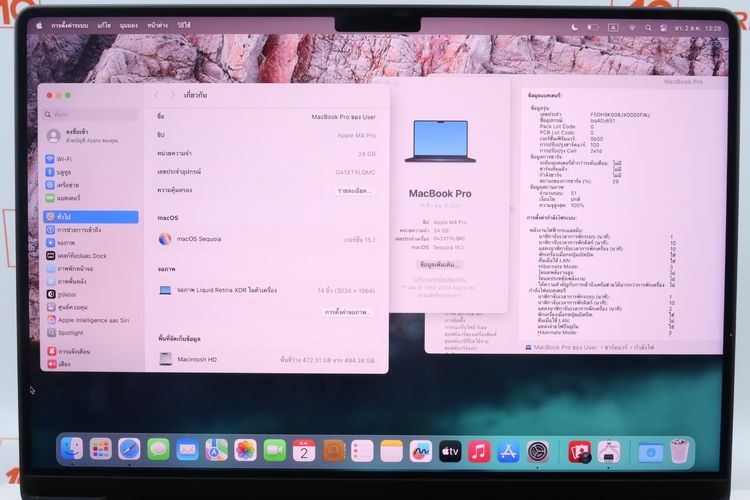Go forward using settings forward arrow
This screenshot has height=500, width=750.
coord(173,95)
